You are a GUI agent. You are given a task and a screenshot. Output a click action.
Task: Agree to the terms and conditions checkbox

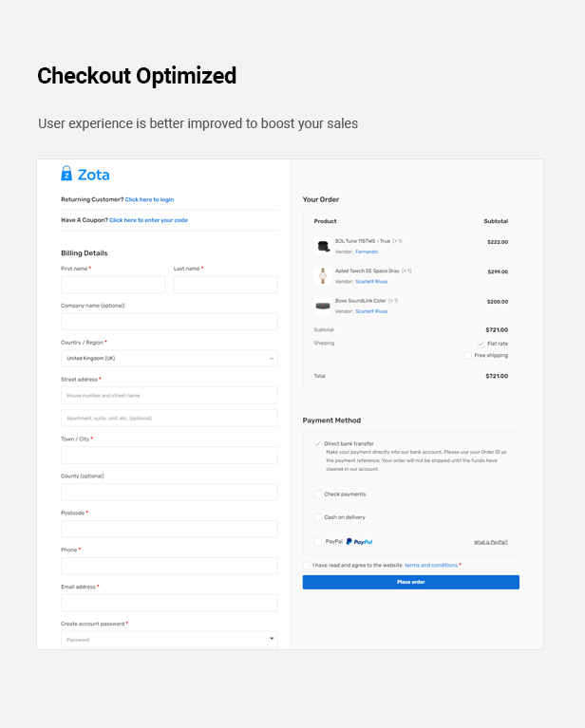point(306,566)
